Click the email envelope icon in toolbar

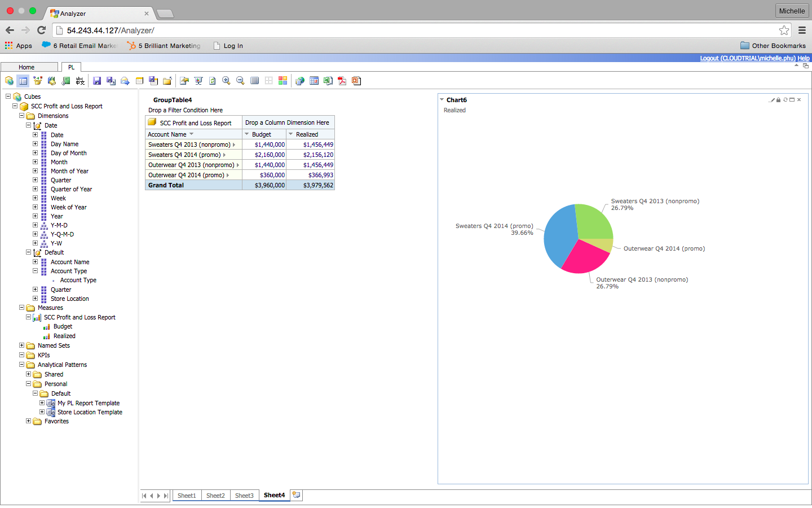(125, 81)
